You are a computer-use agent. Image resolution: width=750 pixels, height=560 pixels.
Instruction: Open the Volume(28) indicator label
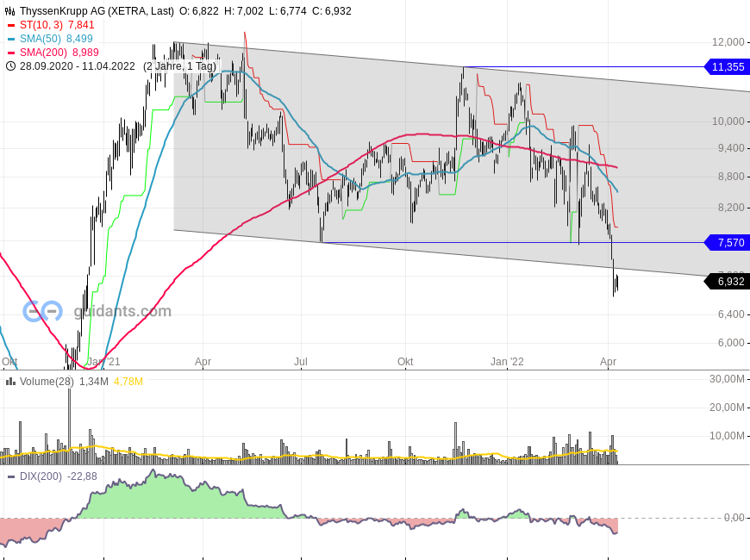(x=47, y=381)
